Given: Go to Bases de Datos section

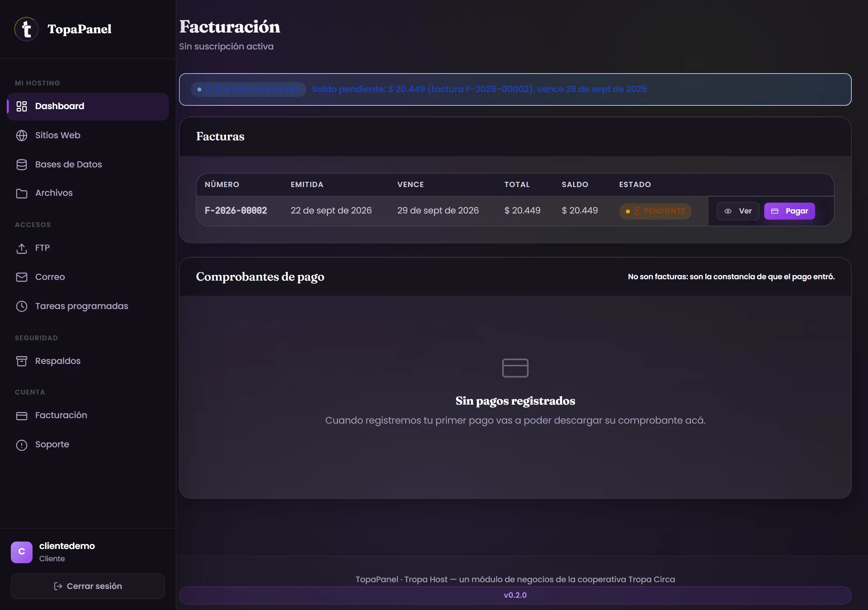Looking at the screenshot, I should [88, 164].
